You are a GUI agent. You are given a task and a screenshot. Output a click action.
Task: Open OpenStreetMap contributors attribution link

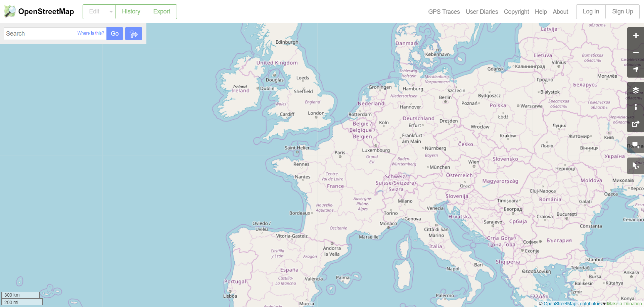click(572, 304)
